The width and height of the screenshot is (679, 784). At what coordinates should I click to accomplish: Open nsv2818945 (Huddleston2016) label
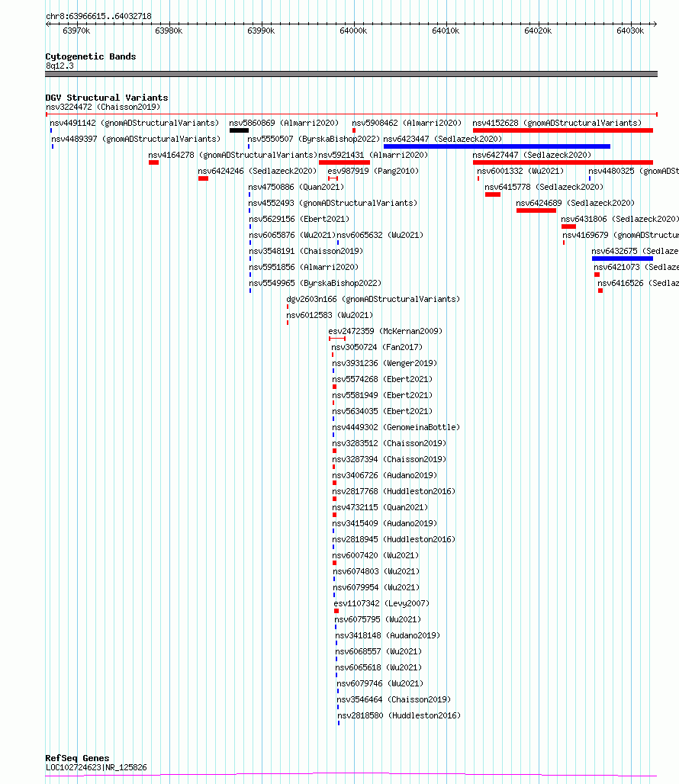click(x=394, y=539)
